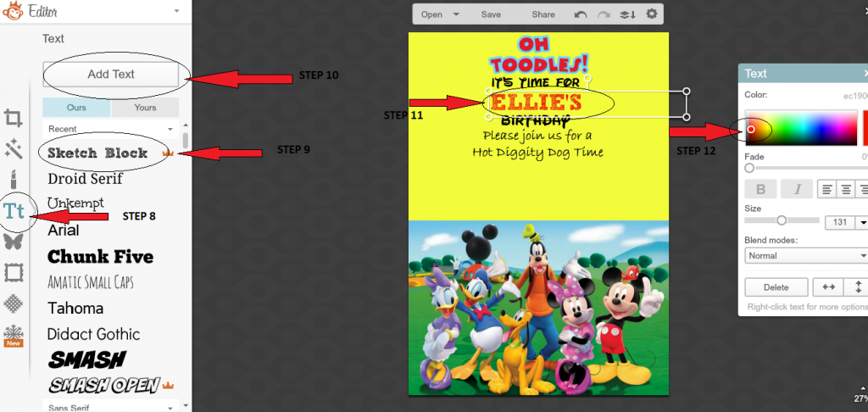Open the Themes snowflake icon
The image size is (868, 412).
(x=14, y=336)
